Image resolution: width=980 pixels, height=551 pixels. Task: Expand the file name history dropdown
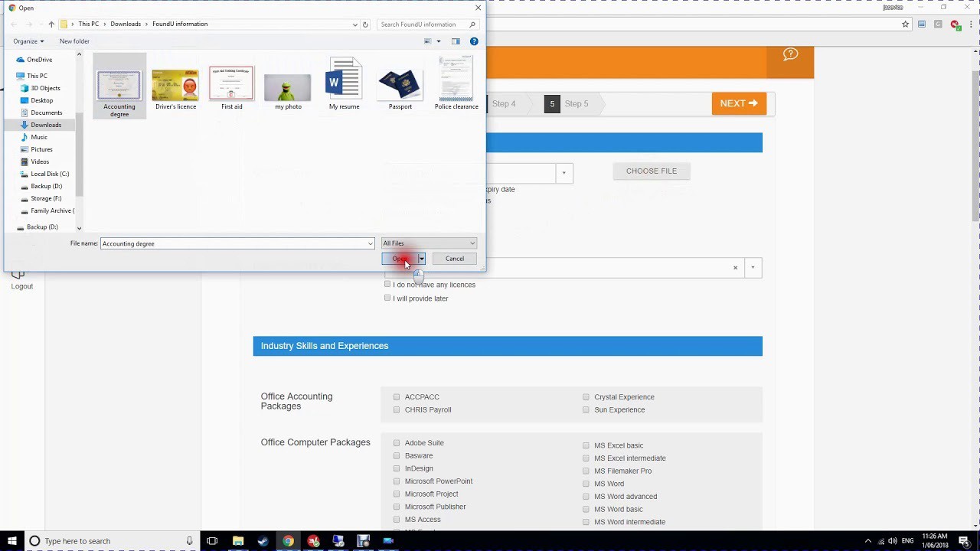coord(371,243)
